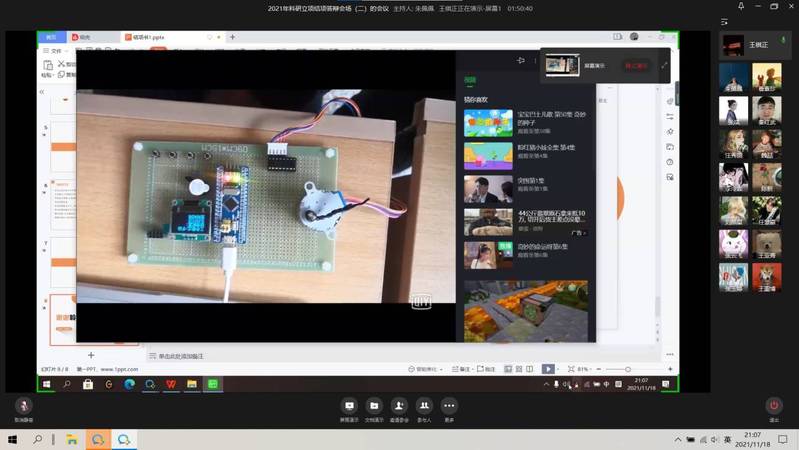Open the 宝宝巴士儿歌 recommended video
This screenshot has height=450, width=799.
[x=525, y=122]
